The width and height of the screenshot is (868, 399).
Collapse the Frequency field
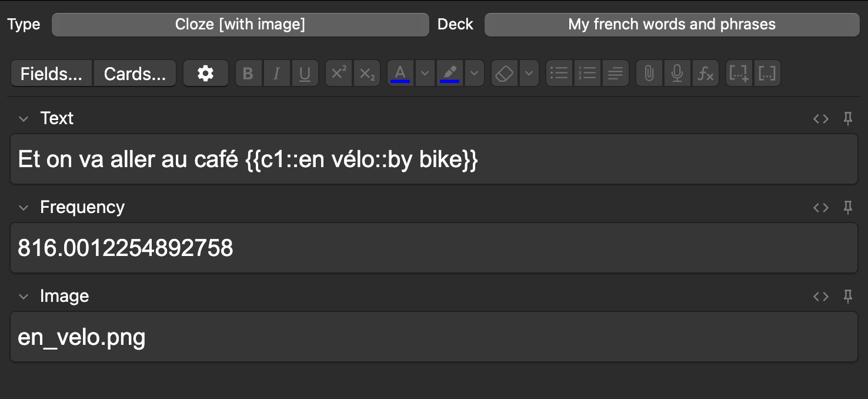pos(24,208)
